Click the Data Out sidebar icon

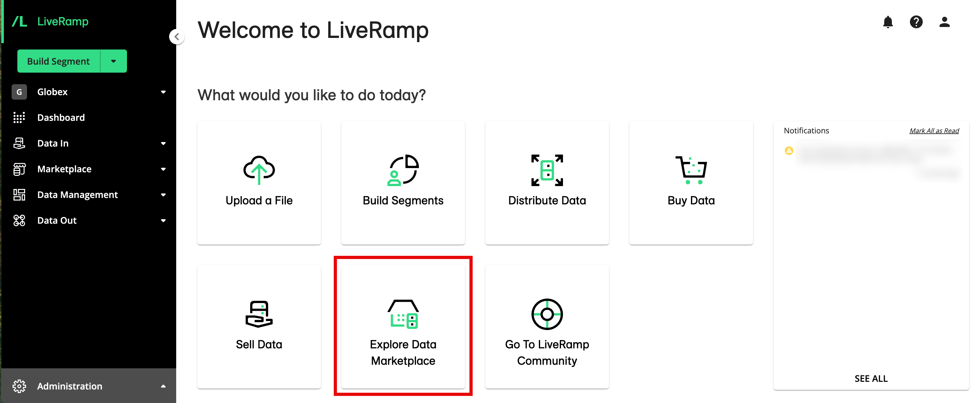[x=19, y=220]
